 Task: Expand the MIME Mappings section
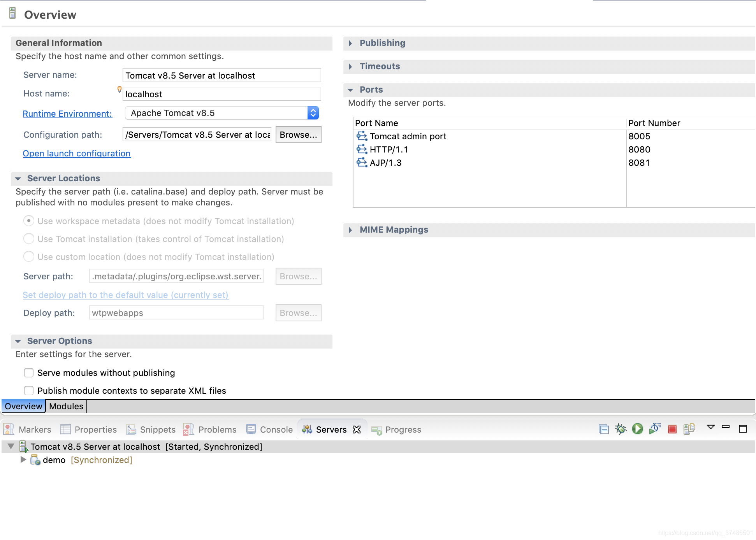click(x=350, y=230)
